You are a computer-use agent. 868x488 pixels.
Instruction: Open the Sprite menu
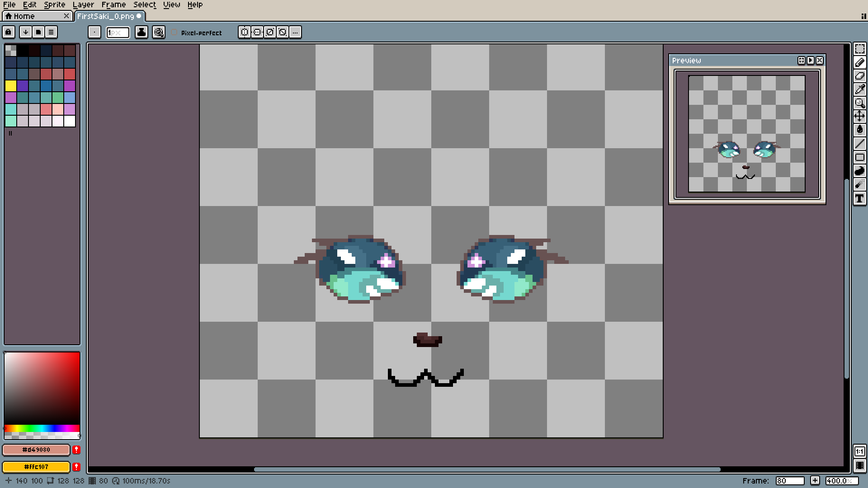coord(54,5)
